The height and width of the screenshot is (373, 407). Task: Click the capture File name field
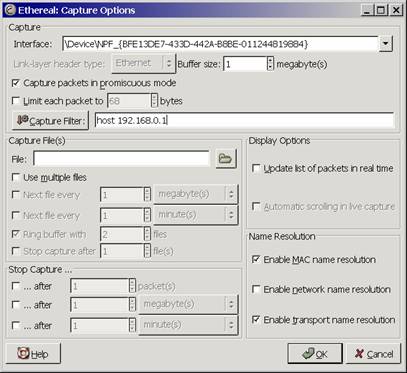click(121, 159)
